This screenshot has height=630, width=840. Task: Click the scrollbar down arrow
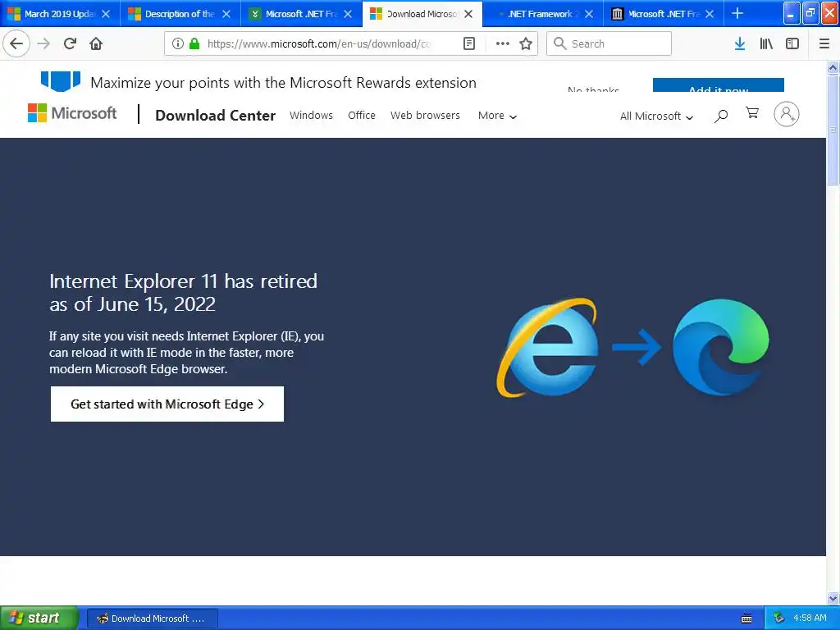(x=833, y=598)
